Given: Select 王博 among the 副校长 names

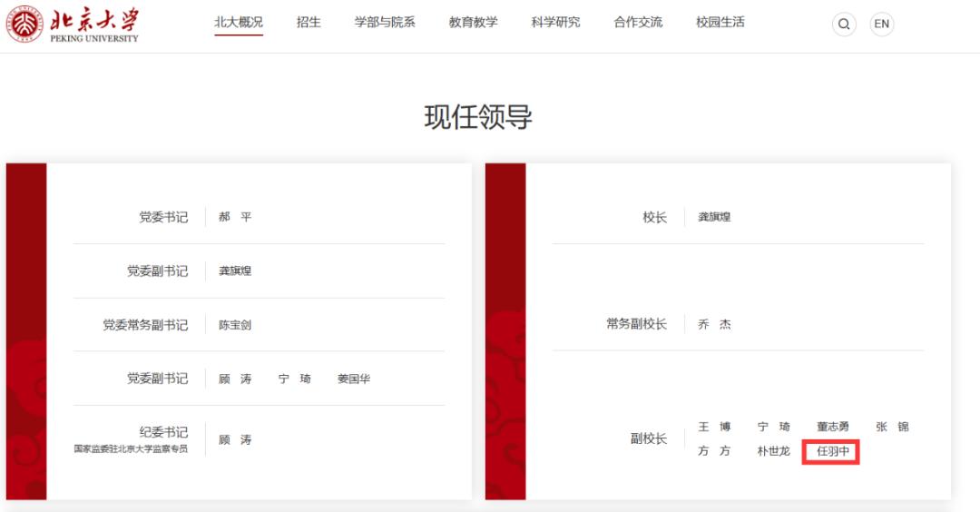Looking at the screenshot, I should (714, 427).
